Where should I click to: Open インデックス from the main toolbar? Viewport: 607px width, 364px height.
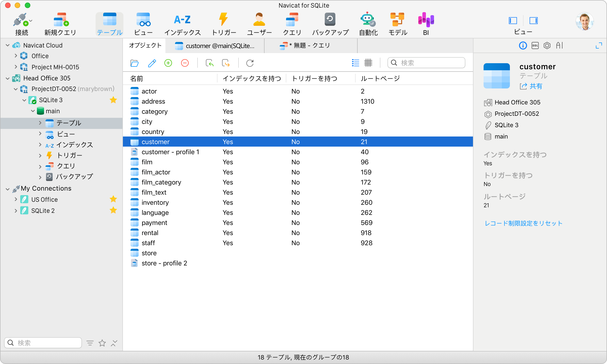pyautogui.click(x=182, y=24)
